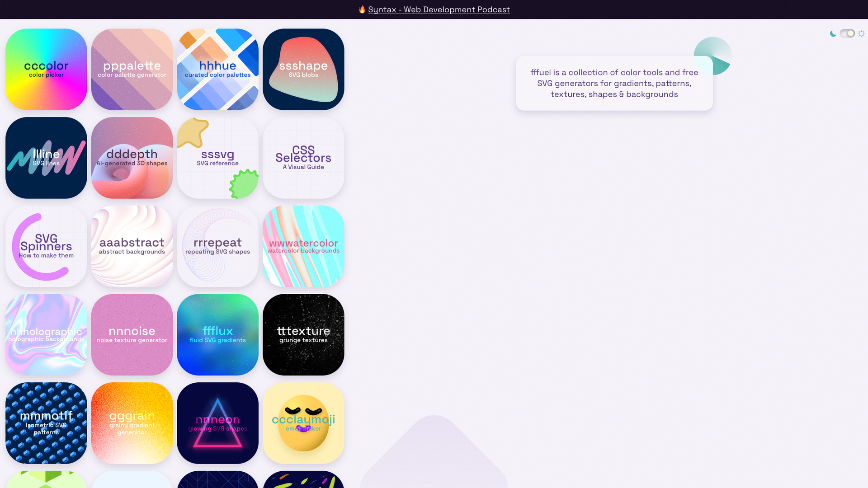This screenshot has height=488, width=868.
Task: Visit the Syntax Web Development Podcast link
Action: (439, 9)
